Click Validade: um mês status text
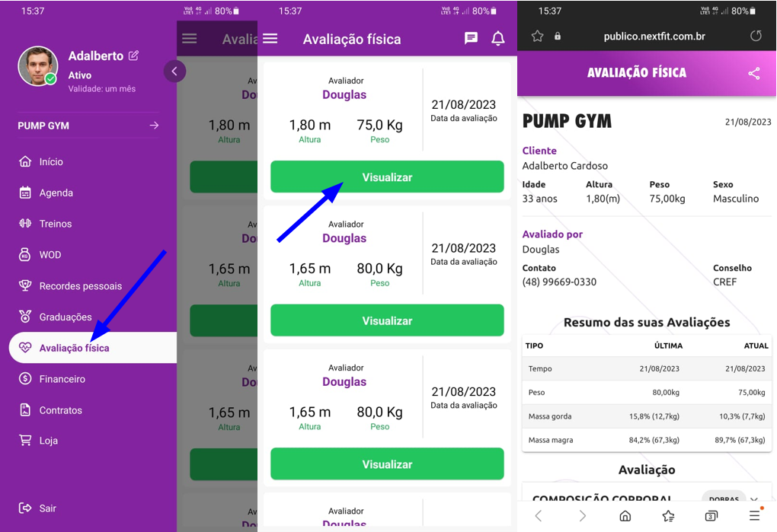The height and width of the screenshot is (532, 777). click(x=101, y=88)
